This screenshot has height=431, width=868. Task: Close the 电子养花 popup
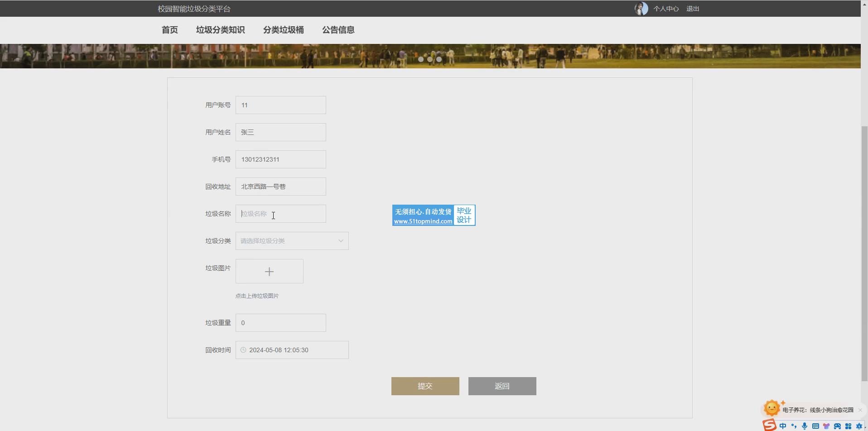pyautogui.click(x=860, y=410)
